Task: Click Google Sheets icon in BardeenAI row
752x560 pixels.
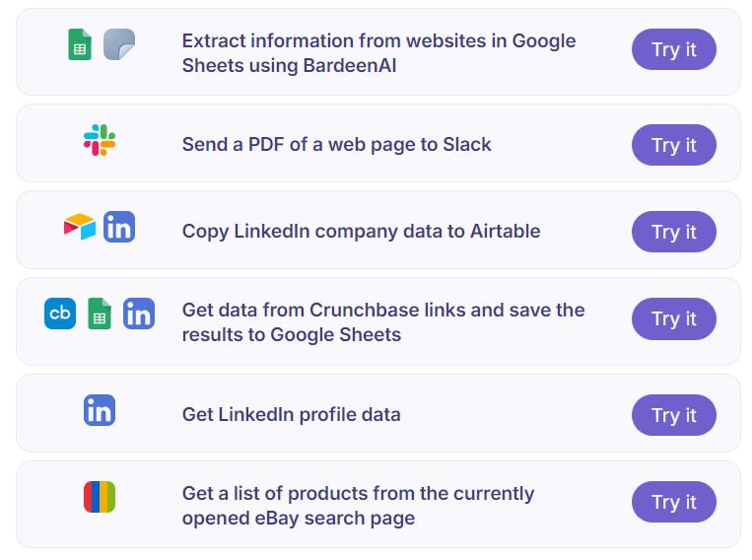Action: (x=80, y=44)
